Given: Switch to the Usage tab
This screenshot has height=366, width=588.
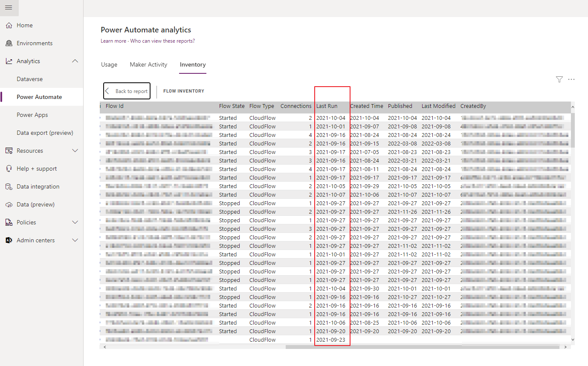Looking at the screenshot, I should click(x=109, y=64).
